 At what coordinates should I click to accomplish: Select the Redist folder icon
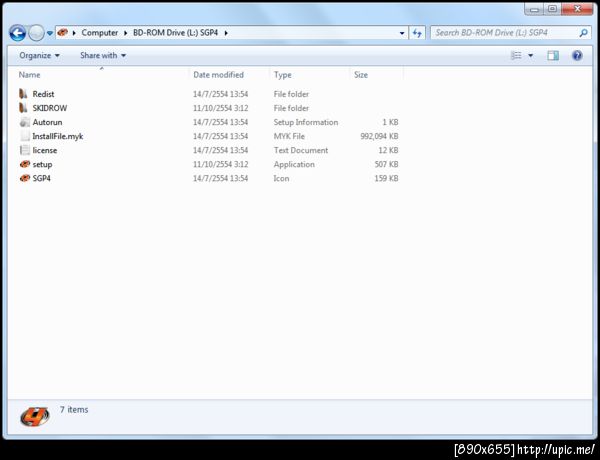click(x=24, y=94)
